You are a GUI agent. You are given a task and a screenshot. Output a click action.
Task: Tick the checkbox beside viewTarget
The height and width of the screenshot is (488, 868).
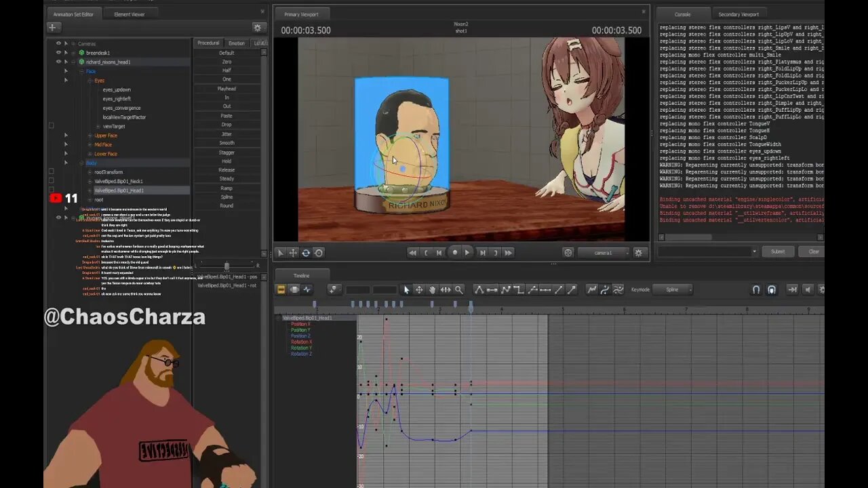[x=51, y=126]
